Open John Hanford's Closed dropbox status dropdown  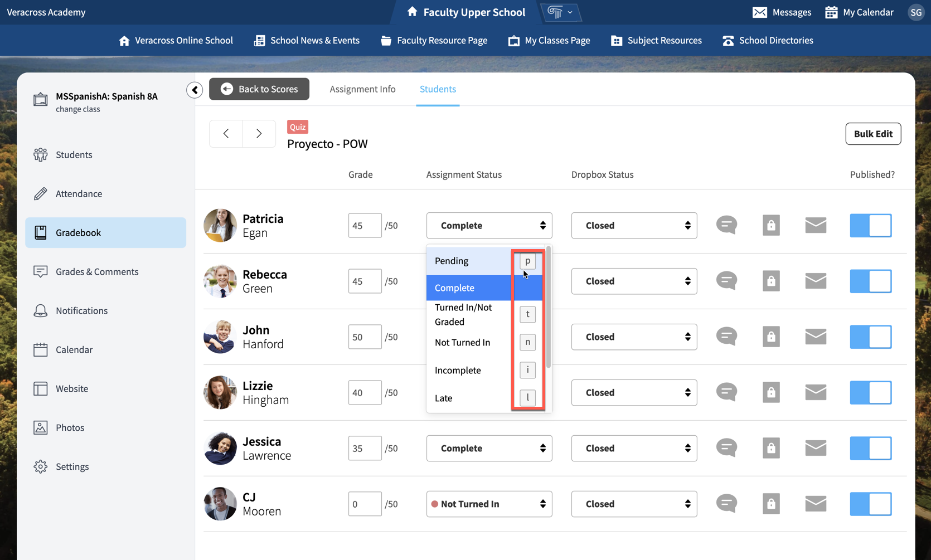pos(634,337)
